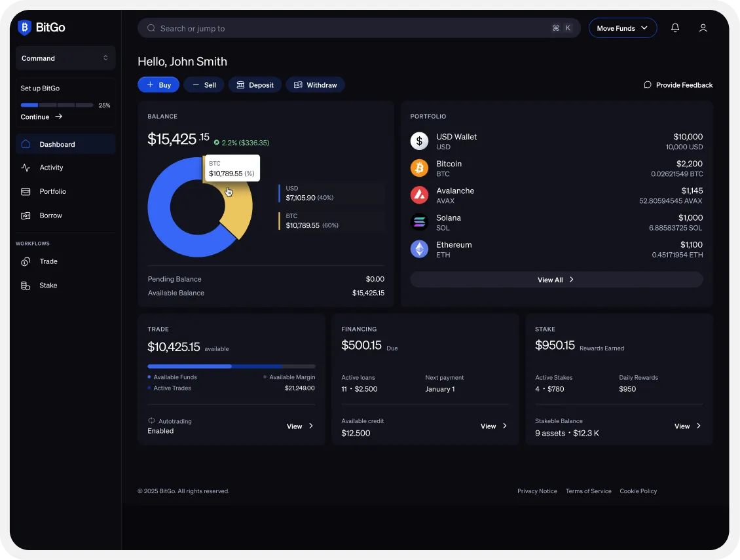Click the Ethereum token icon

(x=419, y=249)
